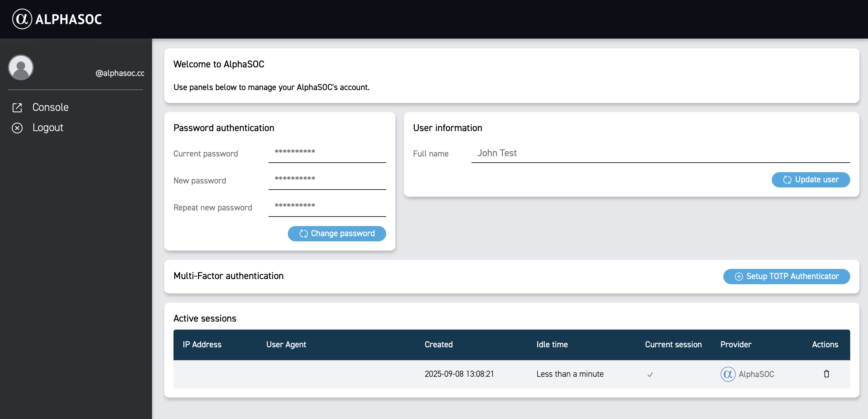This screenshot has width=868, height=419.
Task: Click the Logout circle-x icon
Action: 17,128
